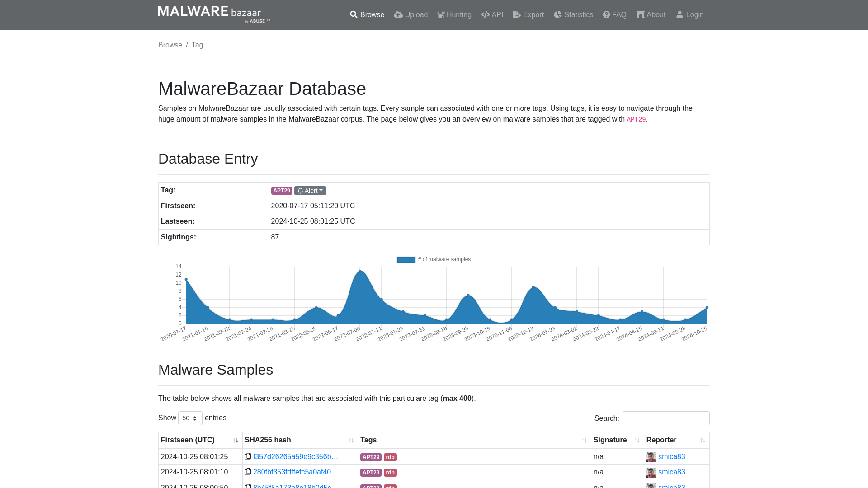The height and width of the screenshot is (488, 868).
Task: Open the API page
Action: pos(492,15)
